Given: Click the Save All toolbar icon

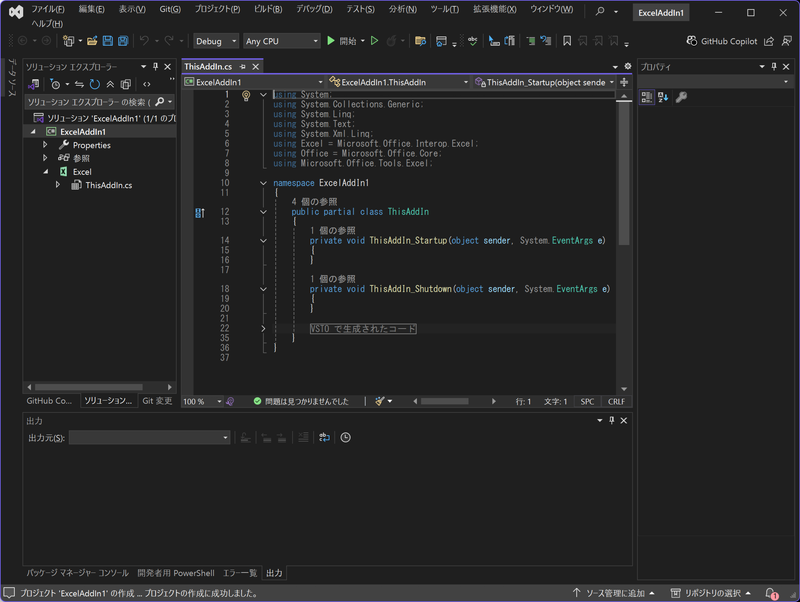Looking at the screenshot, I should (x=122, y=41).
